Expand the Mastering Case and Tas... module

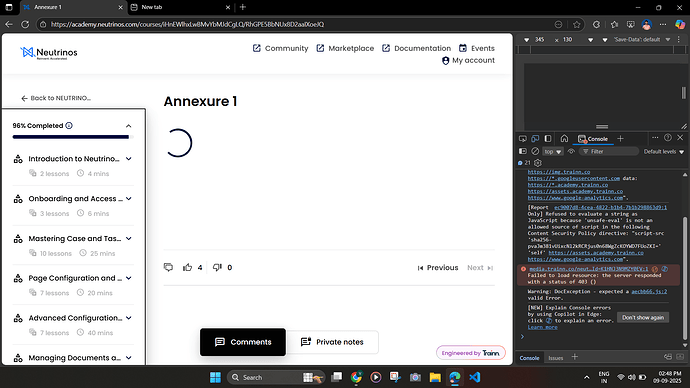[128, 238]
